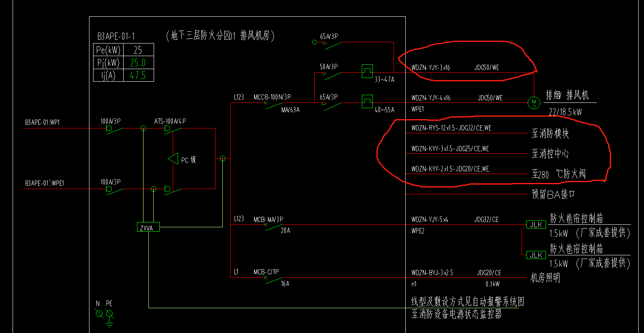The height and width of the screenshot is (333, 644).
Task: Click the n1 circuit label
Action: coord(414,284)
